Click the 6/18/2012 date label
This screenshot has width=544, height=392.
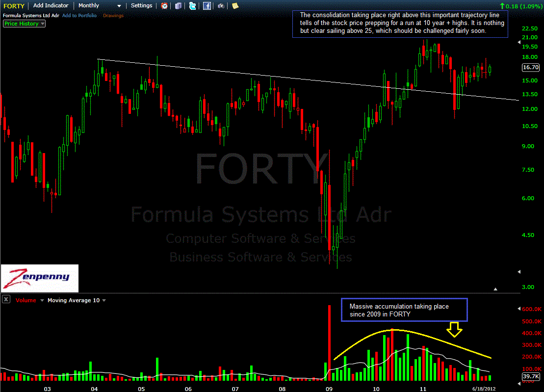click(484, 389)
